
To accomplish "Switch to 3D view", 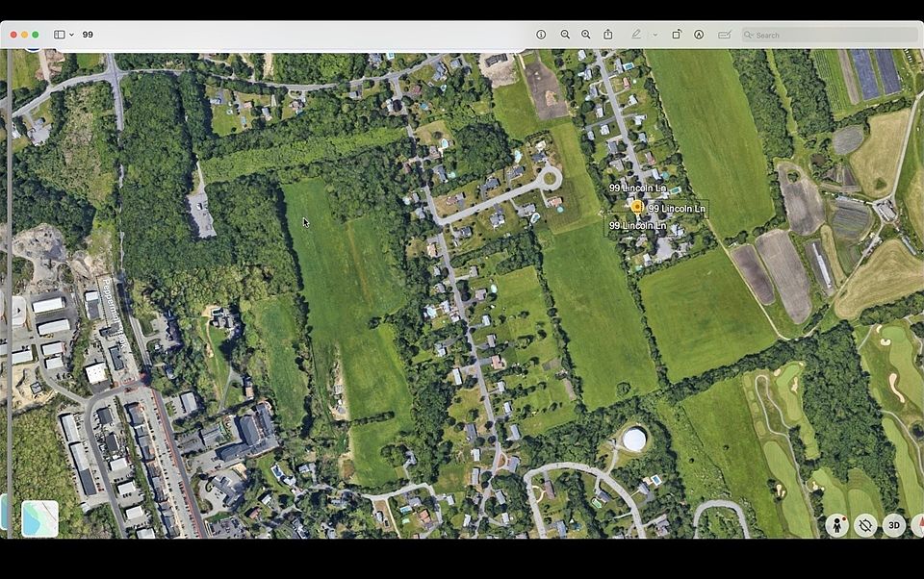I will pos(893,525).
